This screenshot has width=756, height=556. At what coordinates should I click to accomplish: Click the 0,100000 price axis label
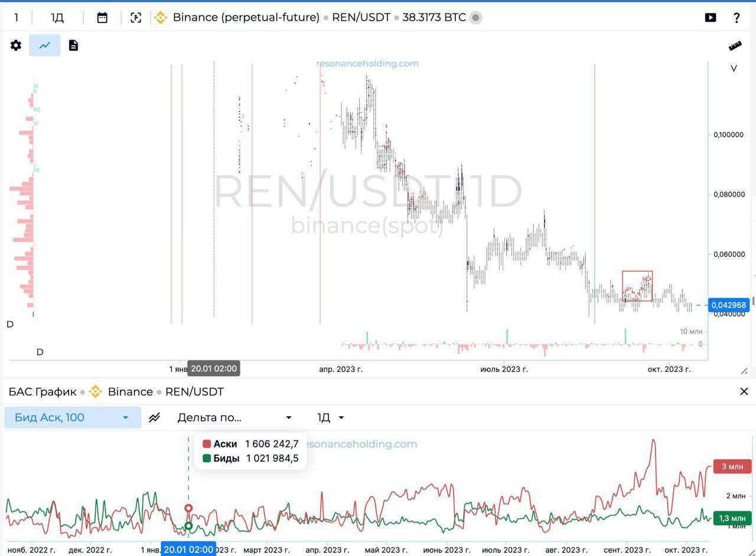(x=729, y=135)
